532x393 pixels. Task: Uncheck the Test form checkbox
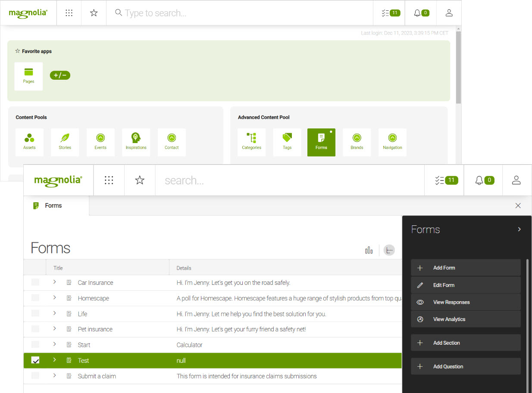[x=35, y=360]
